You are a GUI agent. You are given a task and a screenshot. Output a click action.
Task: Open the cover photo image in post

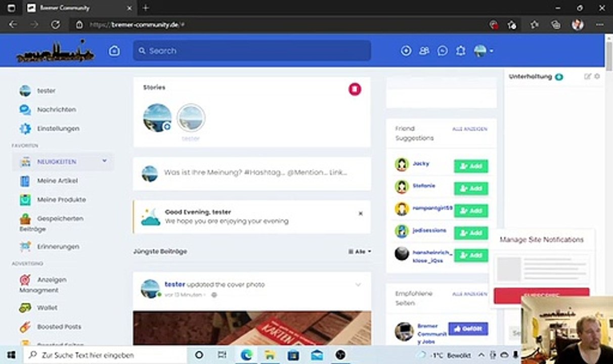(252, 328)
